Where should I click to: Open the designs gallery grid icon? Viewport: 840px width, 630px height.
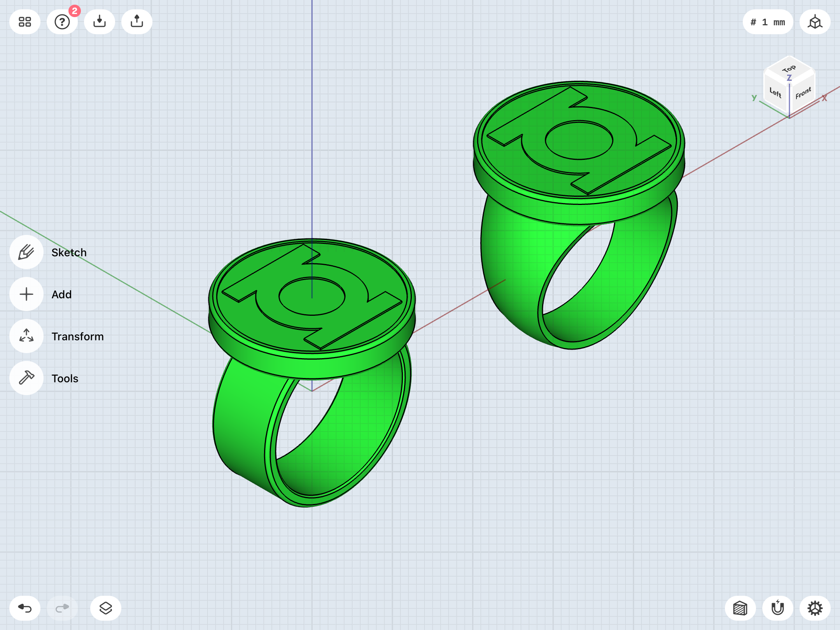click(25, 22)
